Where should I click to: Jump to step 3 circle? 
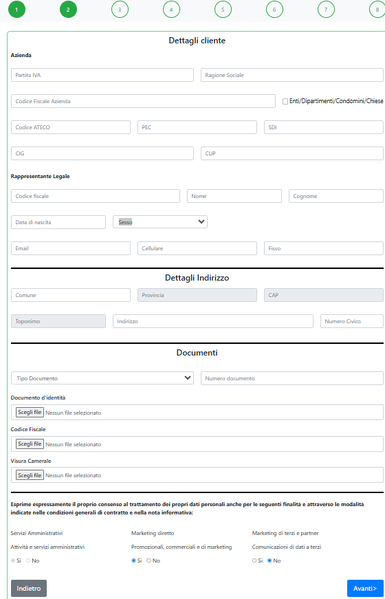click(x=120, y=10)
